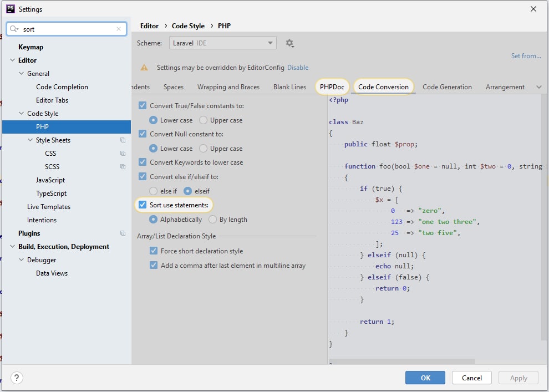Uncheck Sort use statements checkbox
The height and width of the screenshot is (392, 549).
coord(143,205)
